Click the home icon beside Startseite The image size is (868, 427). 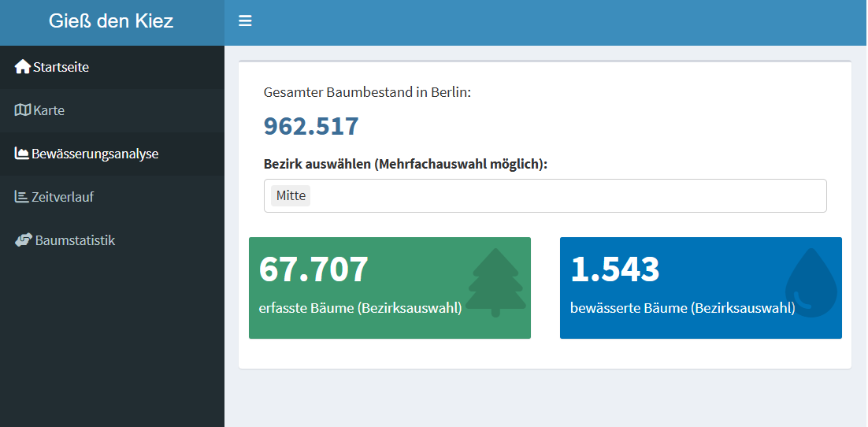(22, 67)
